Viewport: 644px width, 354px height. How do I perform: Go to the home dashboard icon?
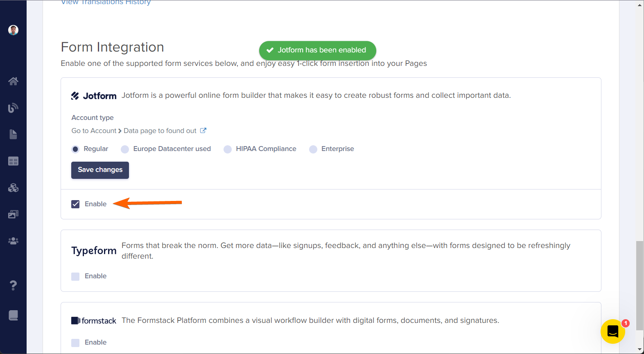tap(13, 81)
